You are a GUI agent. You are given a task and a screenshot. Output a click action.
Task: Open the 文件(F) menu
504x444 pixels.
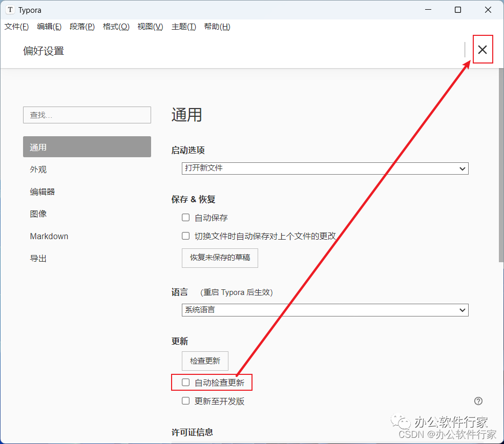tap(16, 27)
